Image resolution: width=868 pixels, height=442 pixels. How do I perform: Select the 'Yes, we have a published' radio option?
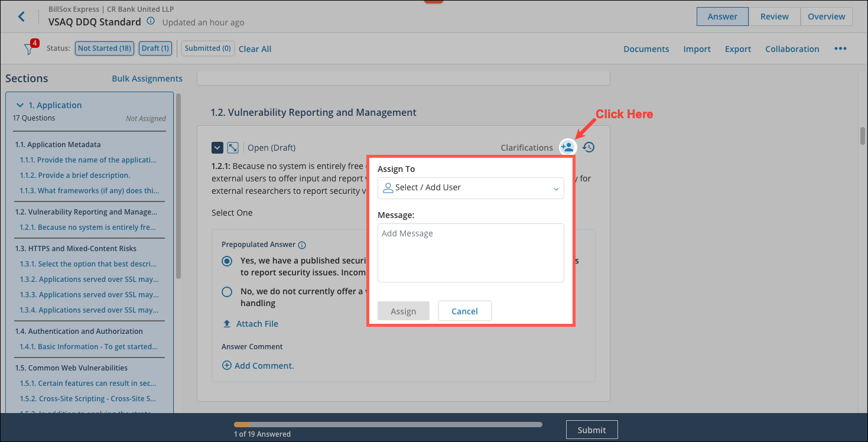coord(227,261)
